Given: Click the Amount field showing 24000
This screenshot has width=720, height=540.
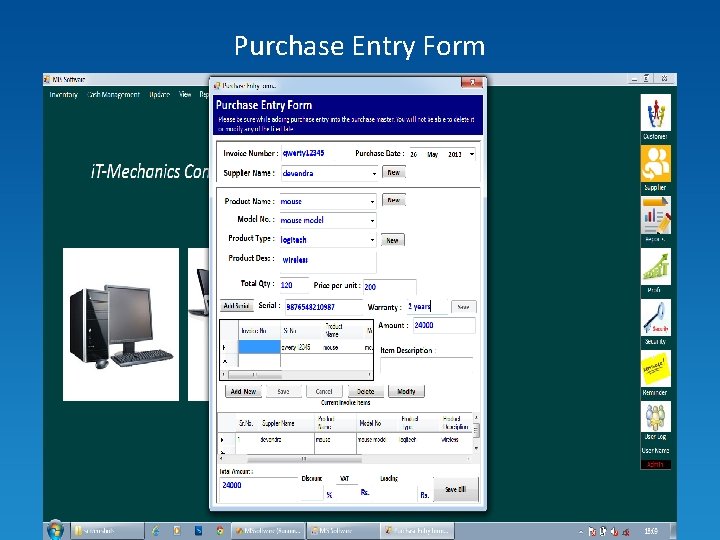Looking at the screenshot, I should 444,325.
